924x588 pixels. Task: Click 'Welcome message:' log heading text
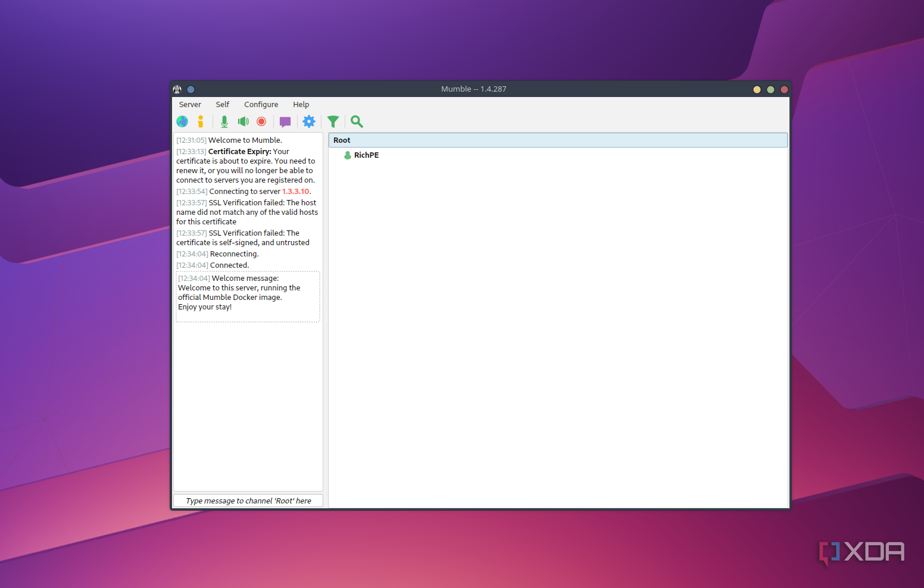coord(245,279)
